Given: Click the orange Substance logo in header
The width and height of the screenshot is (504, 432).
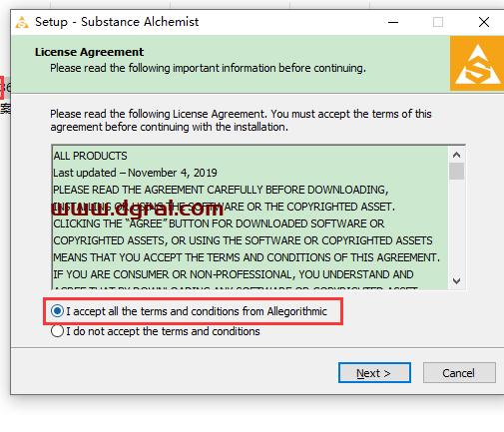Looking at the screenshot, I should (x=477, y=64).
